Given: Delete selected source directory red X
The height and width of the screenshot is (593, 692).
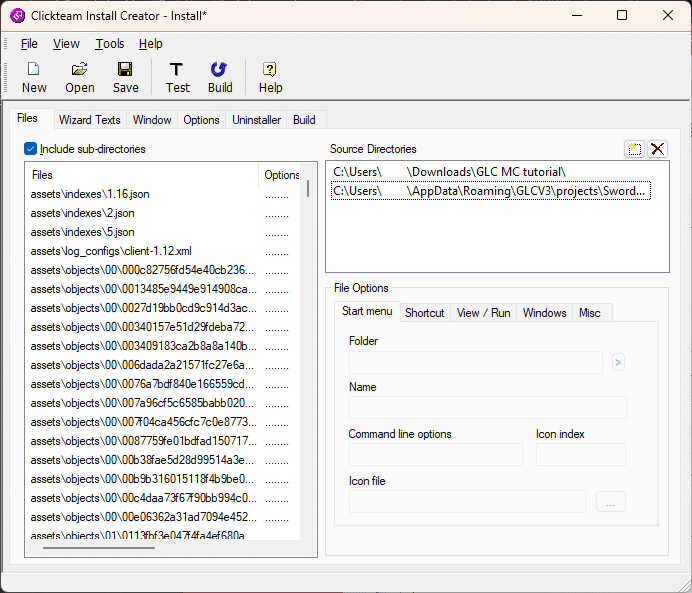Looking at the screenshot, I should pos(657,149).
